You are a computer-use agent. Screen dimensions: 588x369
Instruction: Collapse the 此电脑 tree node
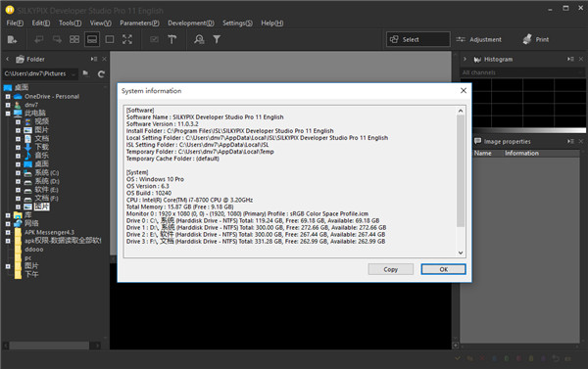pos(8,114)
